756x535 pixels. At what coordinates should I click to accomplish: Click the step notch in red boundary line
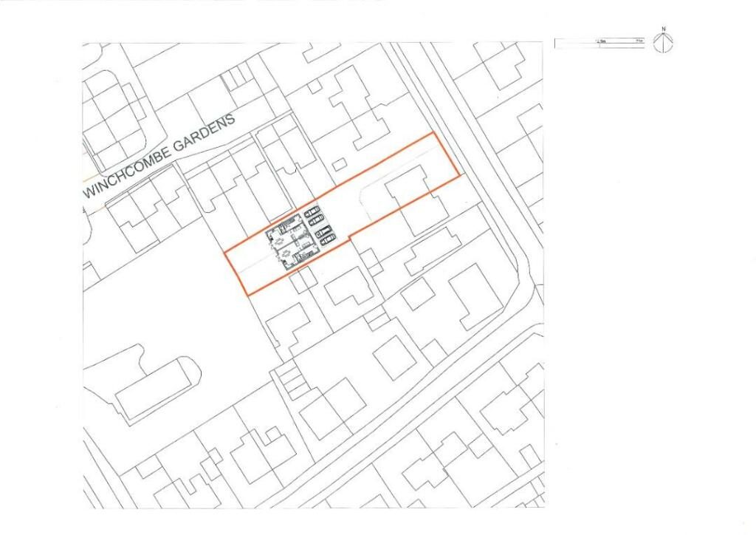point(348,236)
